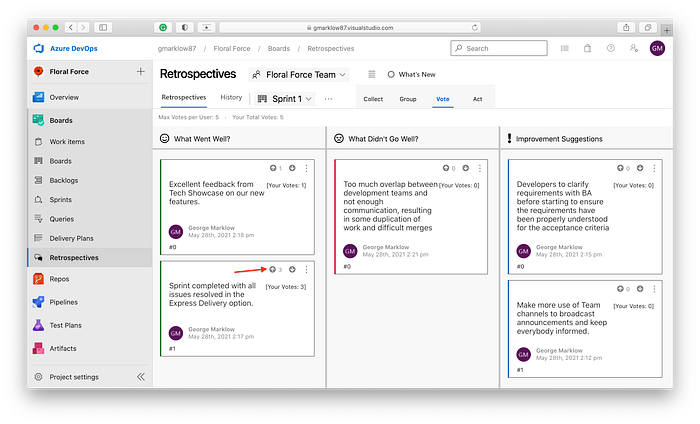
Task: Toggle Safari sidebar button
Action: click(x=103, y=28)
